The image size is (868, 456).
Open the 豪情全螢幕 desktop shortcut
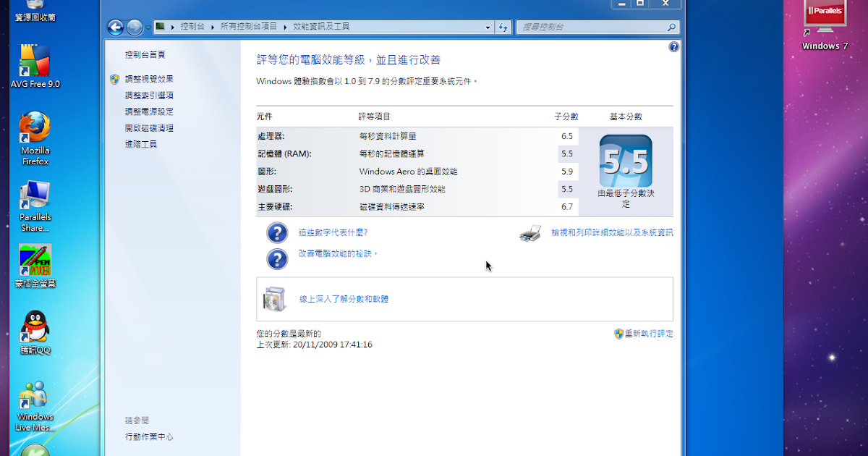tap(35, 266)
